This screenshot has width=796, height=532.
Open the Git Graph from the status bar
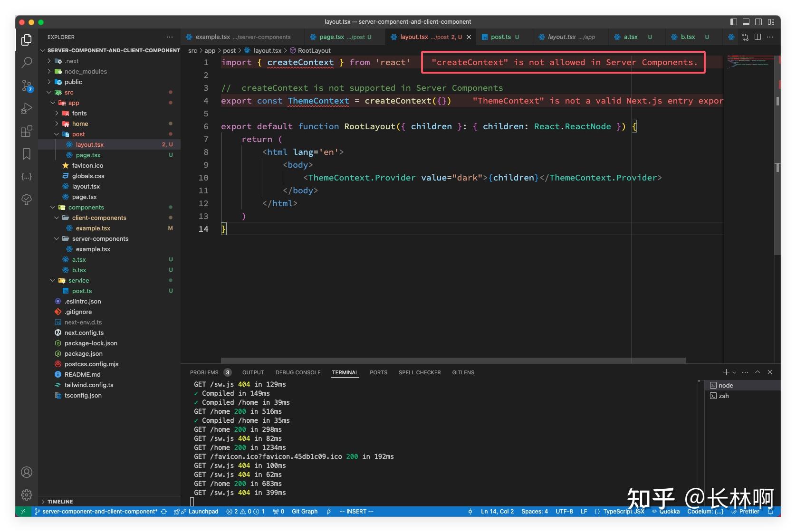click(304, 511)
